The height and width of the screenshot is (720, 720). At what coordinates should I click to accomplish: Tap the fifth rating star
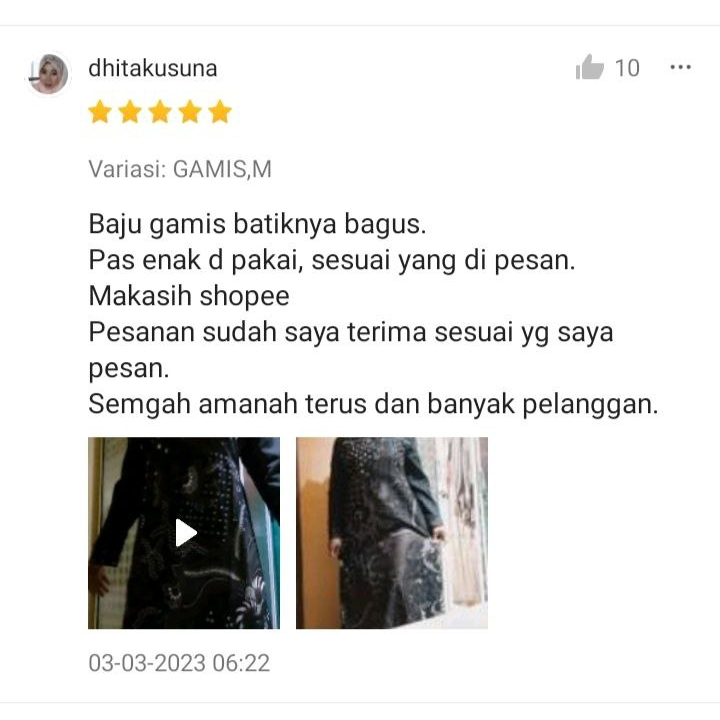pos(220,112)
